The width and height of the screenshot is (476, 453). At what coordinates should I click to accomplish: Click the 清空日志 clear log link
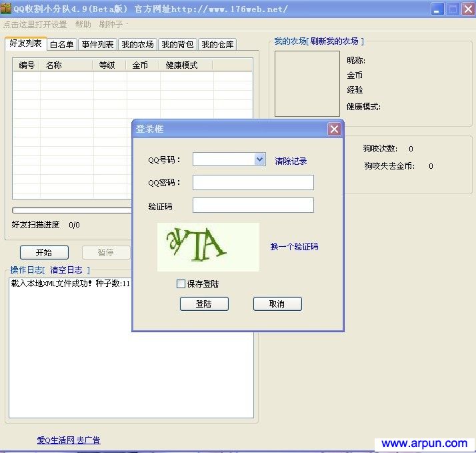(66, 270)
